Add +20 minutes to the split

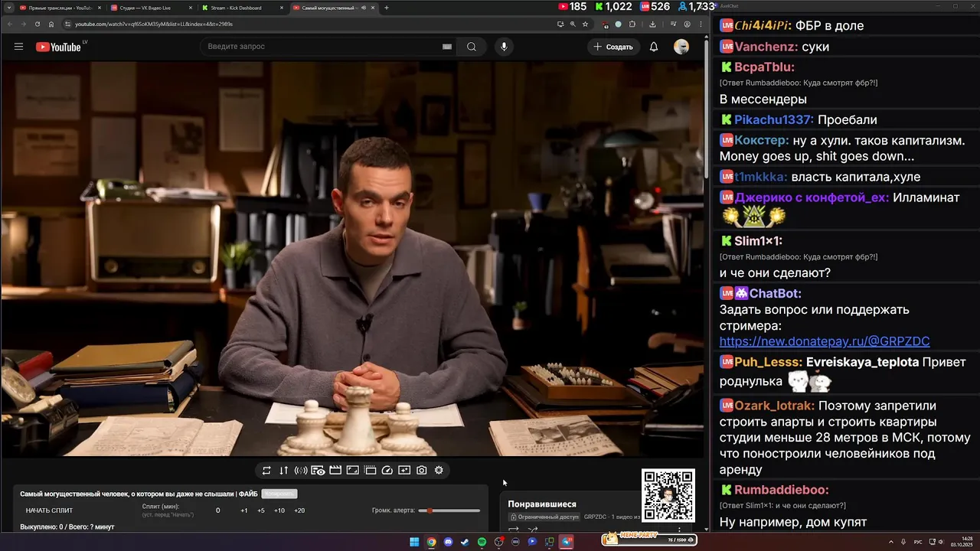point(299,510)
